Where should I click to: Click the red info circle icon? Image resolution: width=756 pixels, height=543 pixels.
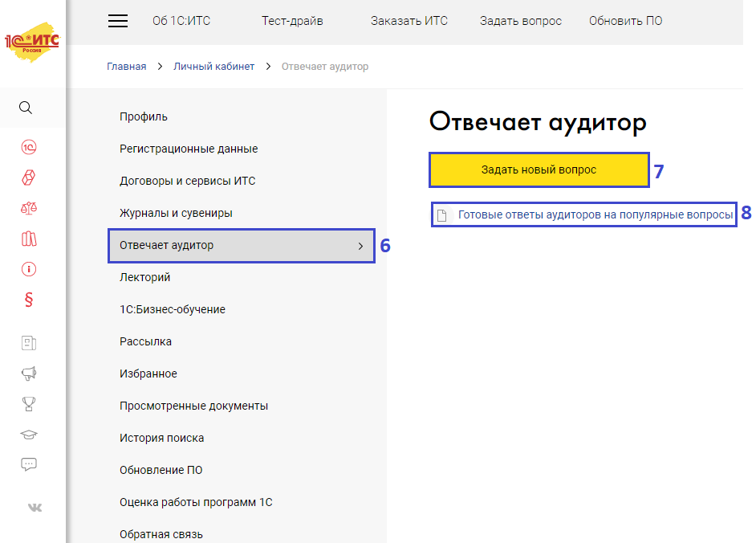pyautogui.click(x=29, y=269)
